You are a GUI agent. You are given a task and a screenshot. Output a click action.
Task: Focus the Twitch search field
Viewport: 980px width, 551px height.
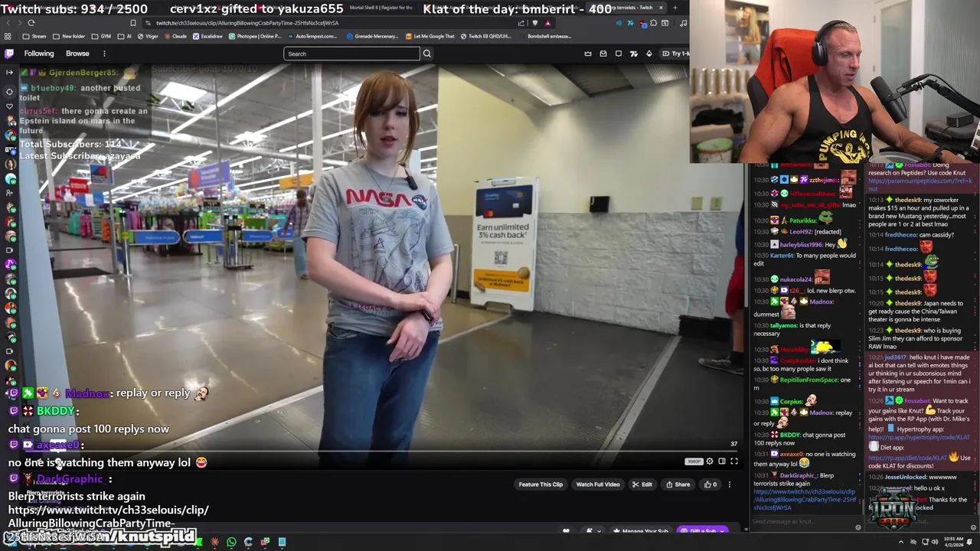(351, 54)
